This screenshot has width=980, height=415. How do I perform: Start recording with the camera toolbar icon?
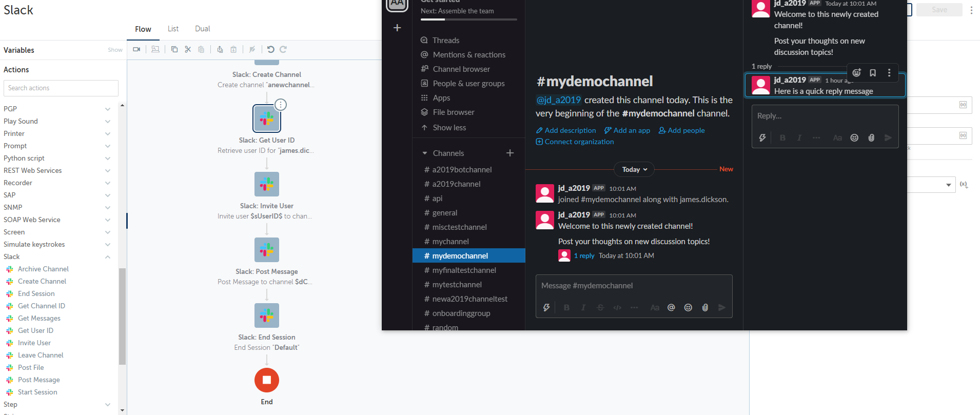click(x=136, y=49)
